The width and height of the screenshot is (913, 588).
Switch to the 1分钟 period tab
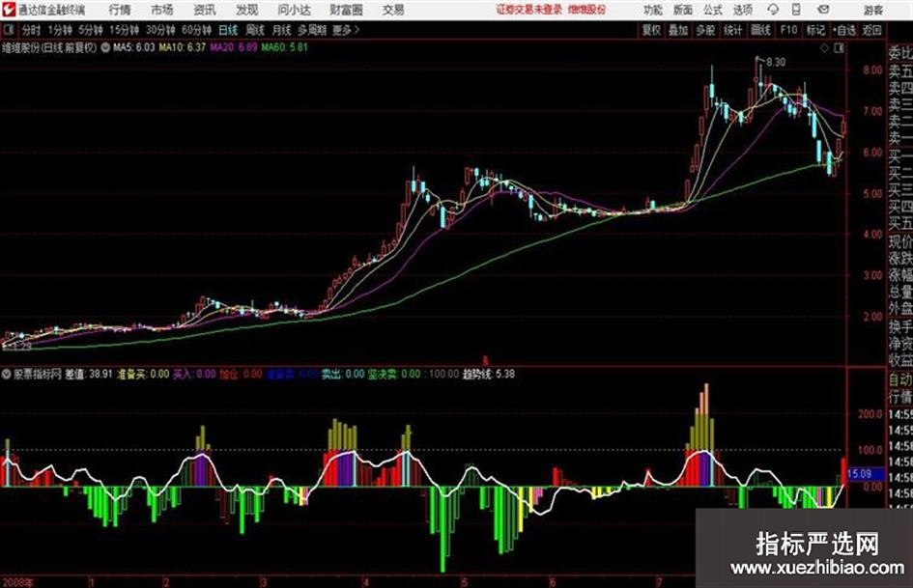[59, 30]
